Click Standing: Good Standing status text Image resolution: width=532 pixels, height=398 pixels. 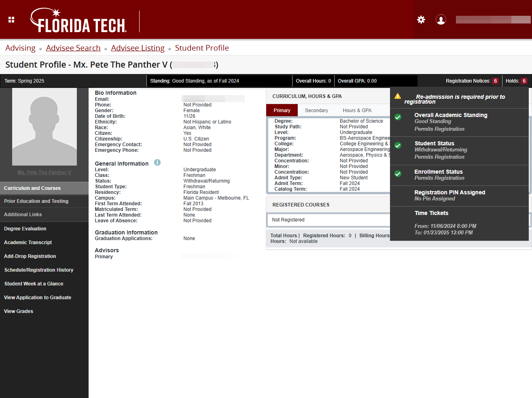pyautogui.click(x=195, y=81)
